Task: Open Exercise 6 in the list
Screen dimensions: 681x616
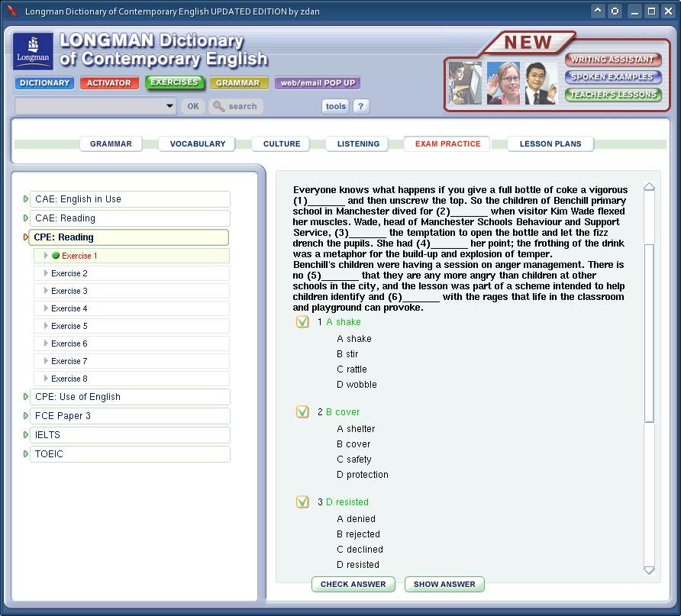Action: tap(131, 343)
